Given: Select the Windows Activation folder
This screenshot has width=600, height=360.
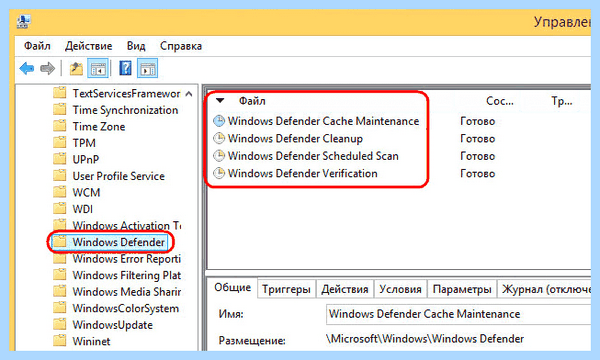Looking at the screenshot, I should 127,225.
